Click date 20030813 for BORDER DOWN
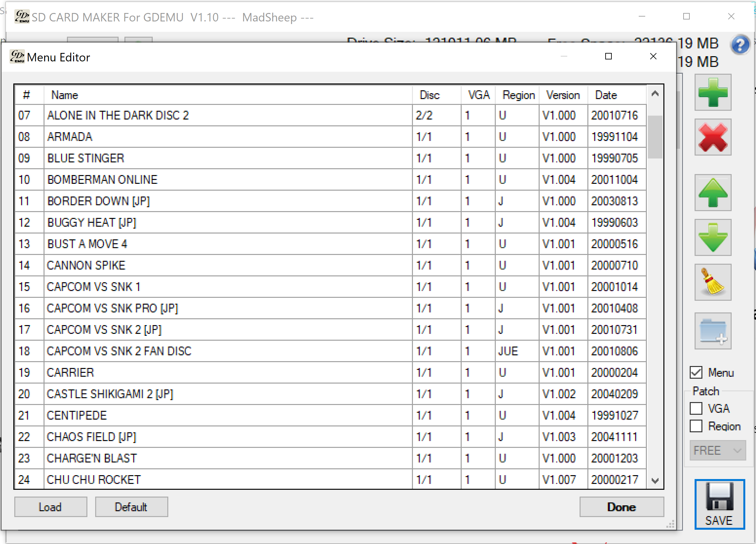Image resolution: width=756 pixels, height=544 pixels. [x=617, y=201]
